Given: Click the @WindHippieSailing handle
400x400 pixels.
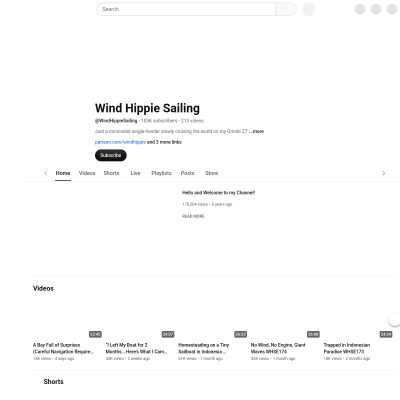Looking at the screenshot, I should click(x=116, y=121).
